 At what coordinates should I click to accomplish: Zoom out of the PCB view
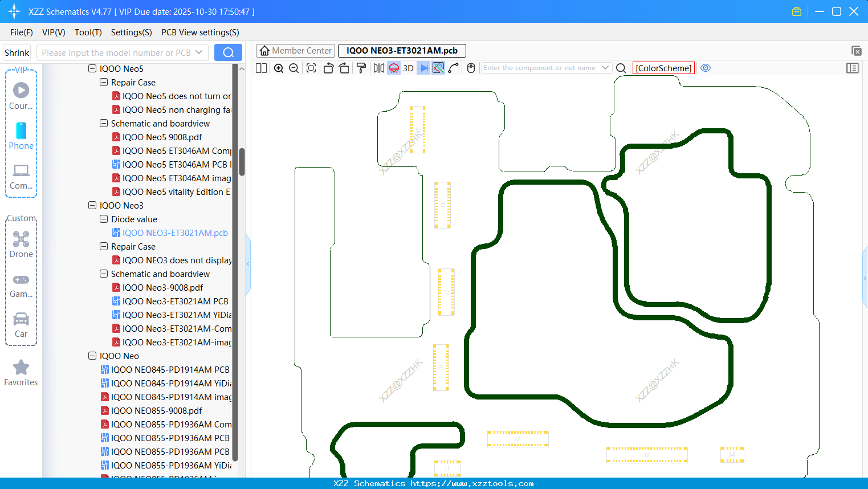click(294, 68)
